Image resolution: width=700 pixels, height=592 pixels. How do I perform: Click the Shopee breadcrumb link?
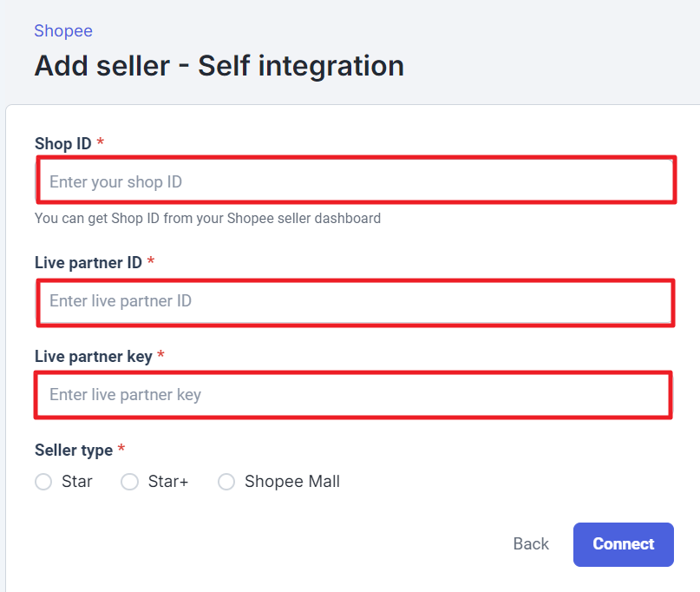click(x=63, y=31)
